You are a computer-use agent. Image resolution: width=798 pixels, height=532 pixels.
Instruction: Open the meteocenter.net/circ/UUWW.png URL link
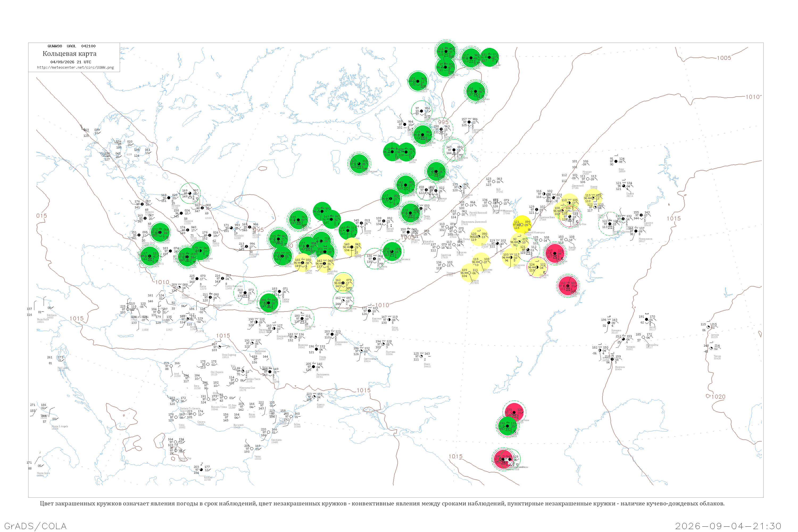[x=75, y=67]
